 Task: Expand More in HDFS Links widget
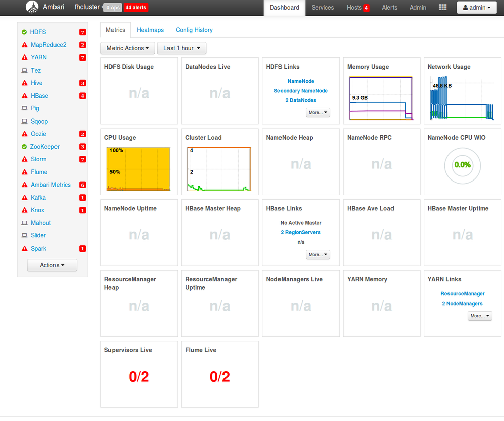coord(318,113)
